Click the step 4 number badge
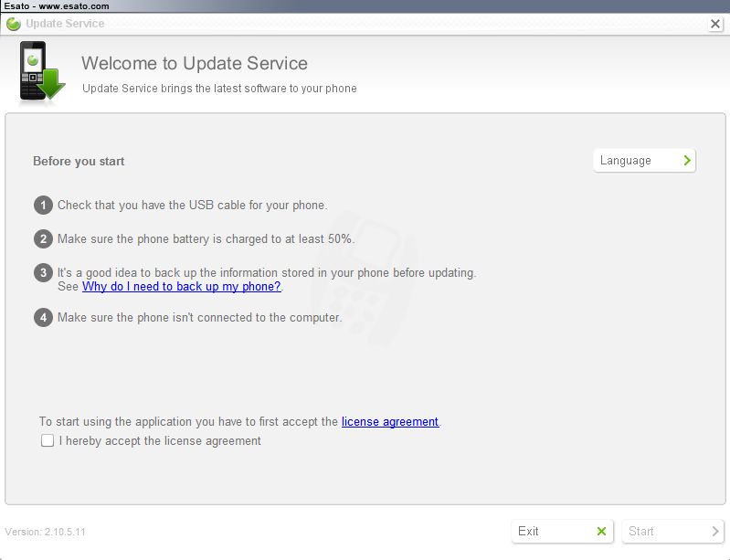The width and height of the screenshot is (730, 560). point(43,318)
